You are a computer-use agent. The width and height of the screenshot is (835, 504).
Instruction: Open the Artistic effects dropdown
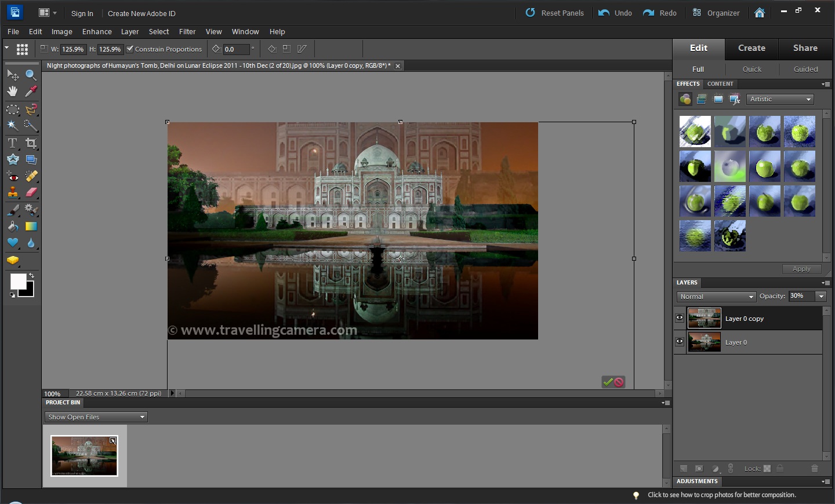pyautogui.click(x=779, y=99)
